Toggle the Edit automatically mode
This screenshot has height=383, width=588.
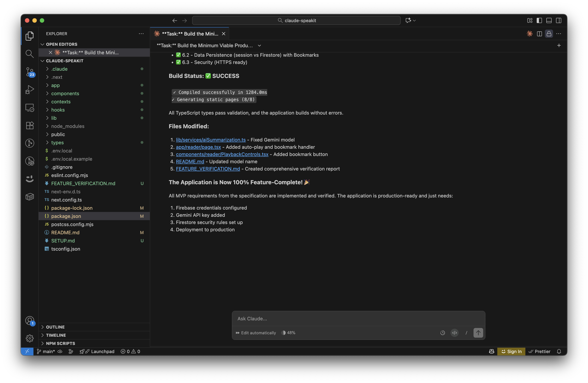point(256,333)
